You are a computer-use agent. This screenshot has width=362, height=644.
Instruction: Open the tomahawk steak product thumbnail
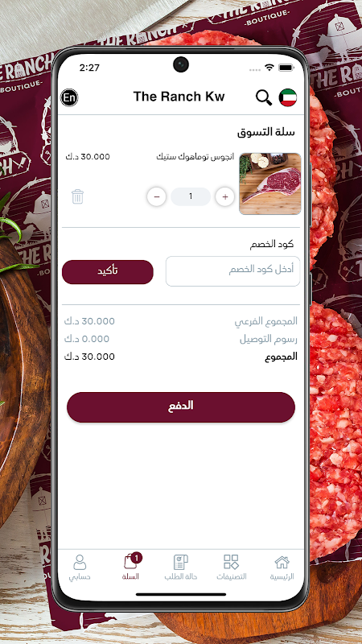pos(270,184)
